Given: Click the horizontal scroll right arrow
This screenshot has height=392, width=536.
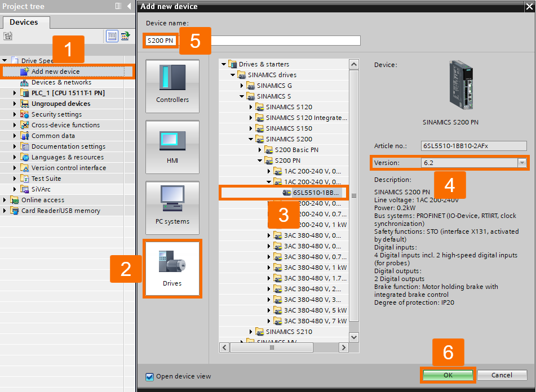Looking at the screenshot, I should tap(344, 348).
